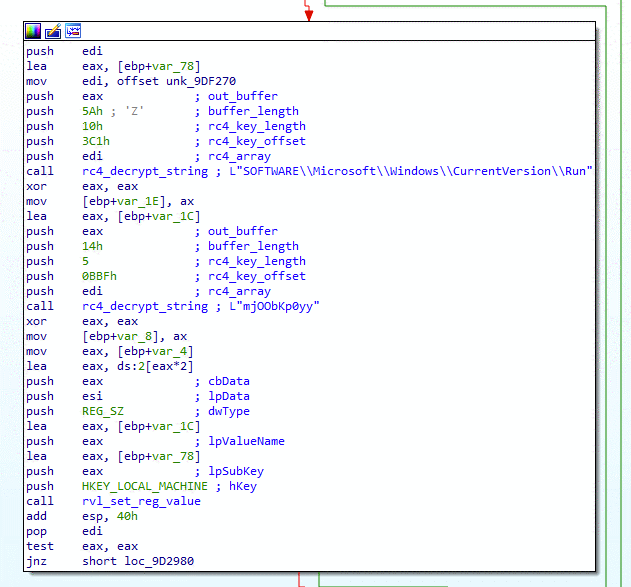Click the push esi instruction
This screenshot has width=631, height=587.
point(64,396)
